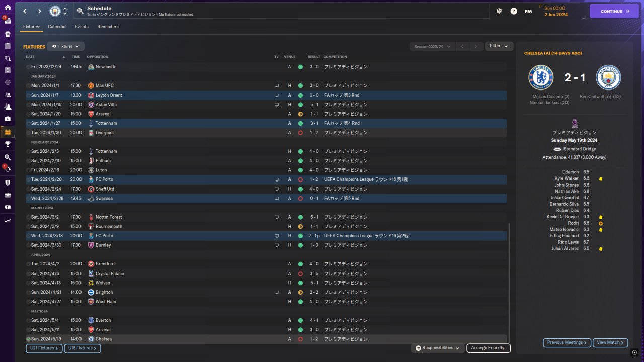This screenshot has height=362, width=644.
Task: Click the TV icon on the Brighton row
Action: click(x=276, y=292)
